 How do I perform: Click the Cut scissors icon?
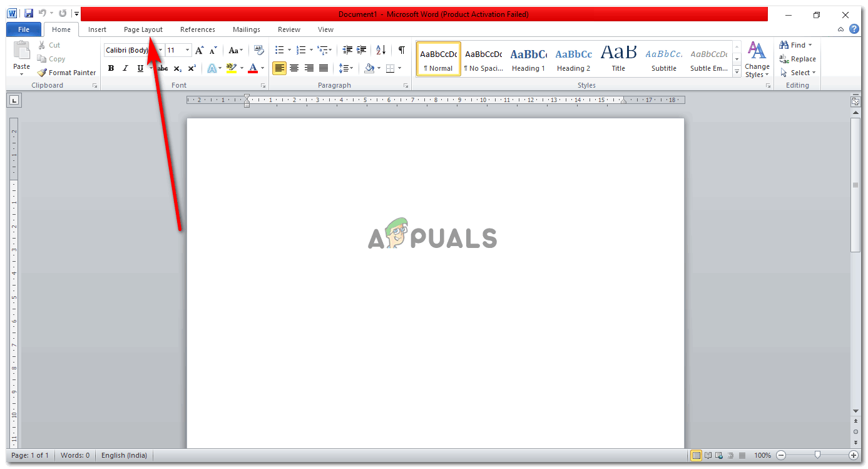[42, 45]
